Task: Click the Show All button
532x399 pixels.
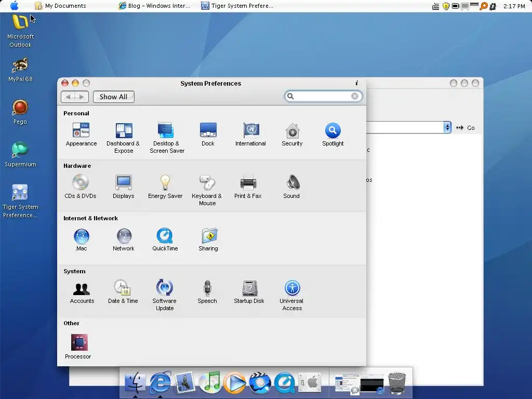Action: pos(114,97)
